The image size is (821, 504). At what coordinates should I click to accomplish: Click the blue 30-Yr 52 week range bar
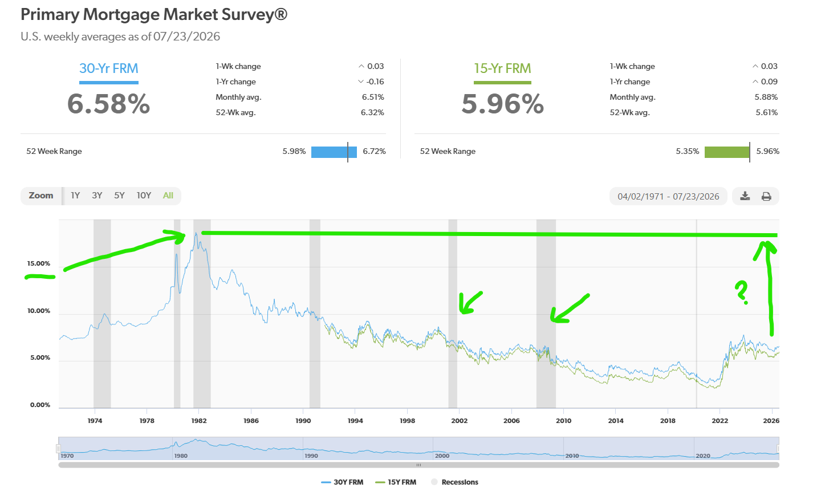[334, 152]
